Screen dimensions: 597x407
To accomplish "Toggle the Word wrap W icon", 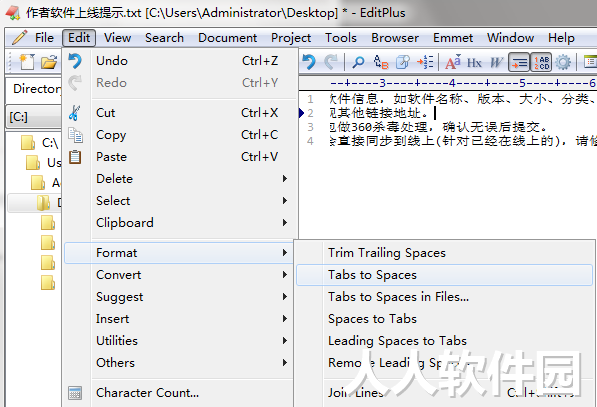I will point(496,62).
